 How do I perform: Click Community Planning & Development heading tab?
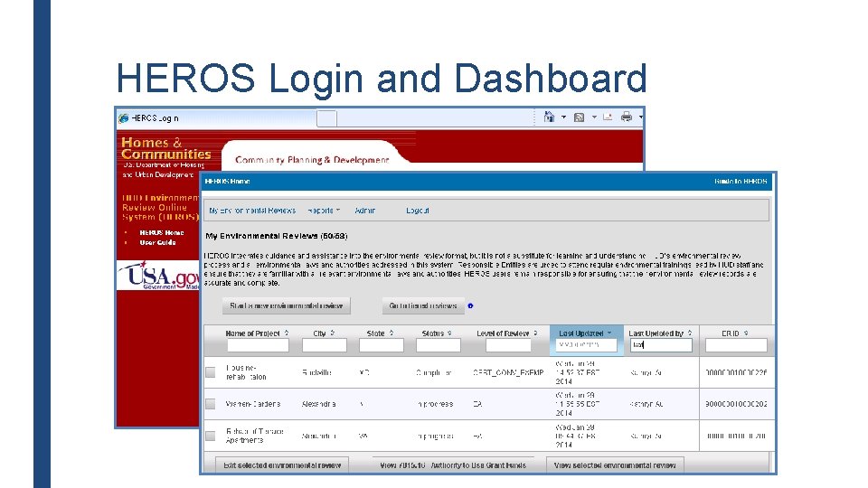click(312, 160)
